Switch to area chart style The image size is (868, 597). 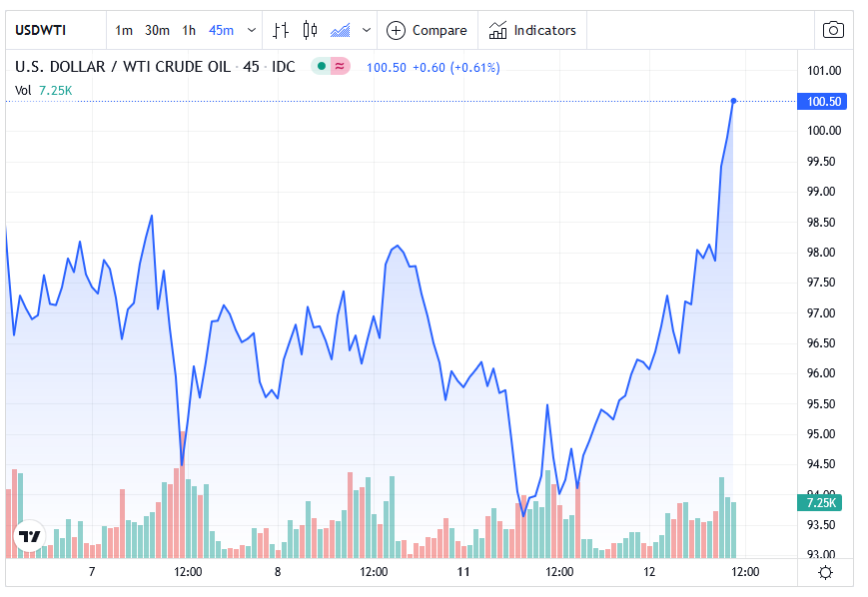[x=341, y=30]
